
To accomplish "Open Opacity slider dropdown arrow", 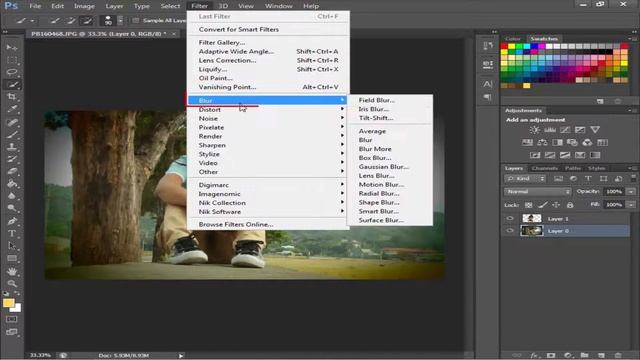I will (x=631, y=191).
